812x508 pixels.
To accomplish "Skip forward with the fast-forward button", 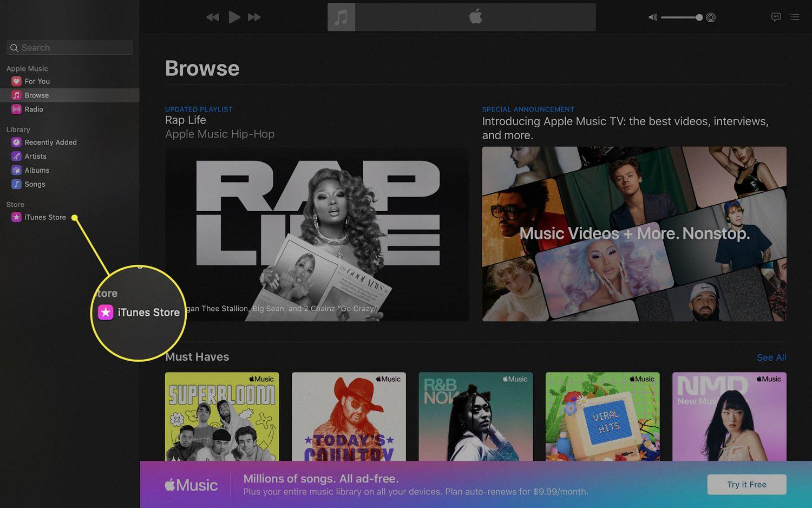I will point(254,17).
